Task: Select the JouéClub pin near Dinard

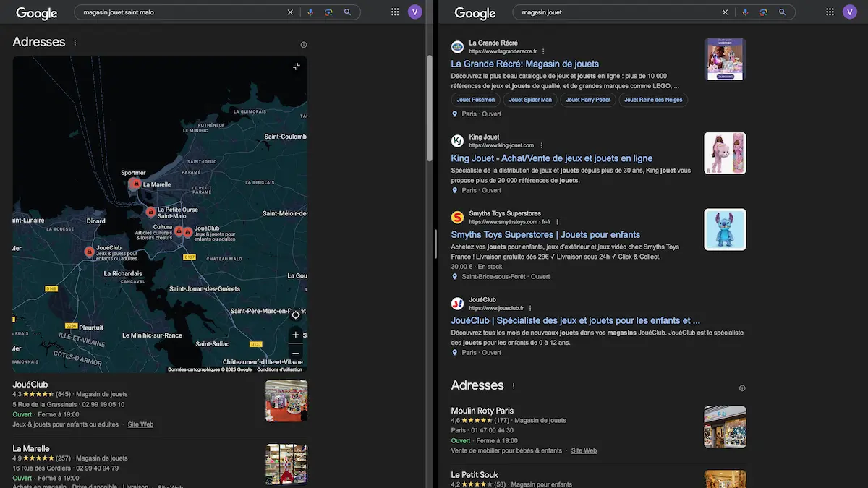Action: [89, 252]
